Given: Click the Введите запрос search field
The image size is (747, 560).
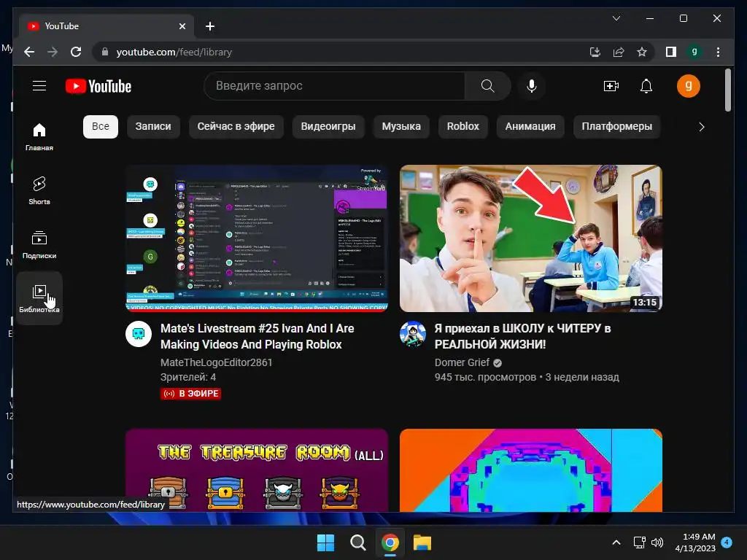Looking at the screenshot, I should point(334,86).
